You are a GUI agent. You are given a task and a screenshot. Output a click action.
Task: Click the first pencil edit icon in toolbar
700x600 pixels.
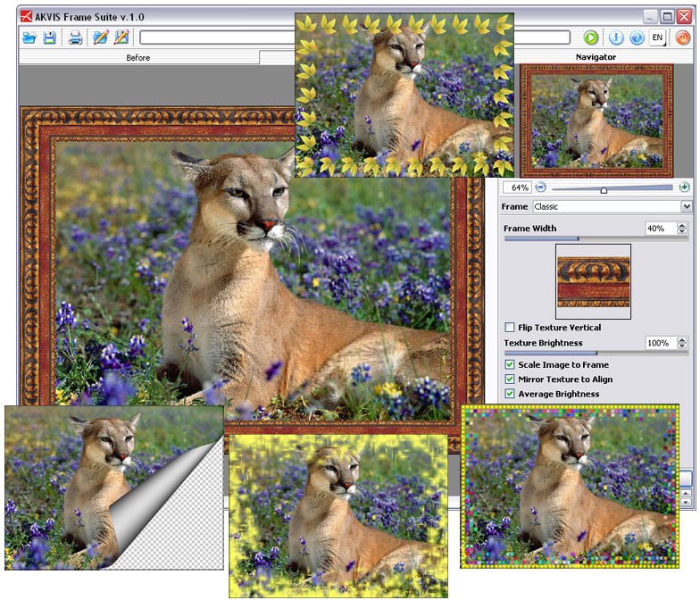[x=100, y=37]
